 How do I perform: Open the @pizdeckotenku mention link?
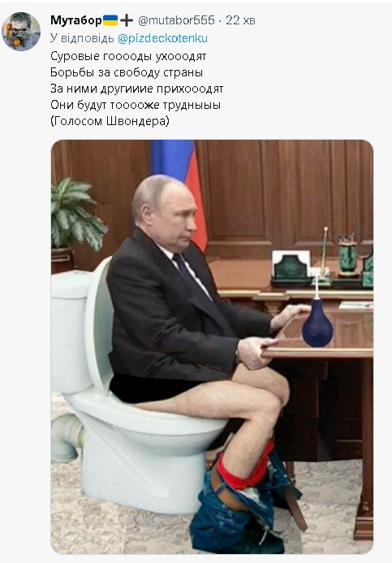[162, 38]
